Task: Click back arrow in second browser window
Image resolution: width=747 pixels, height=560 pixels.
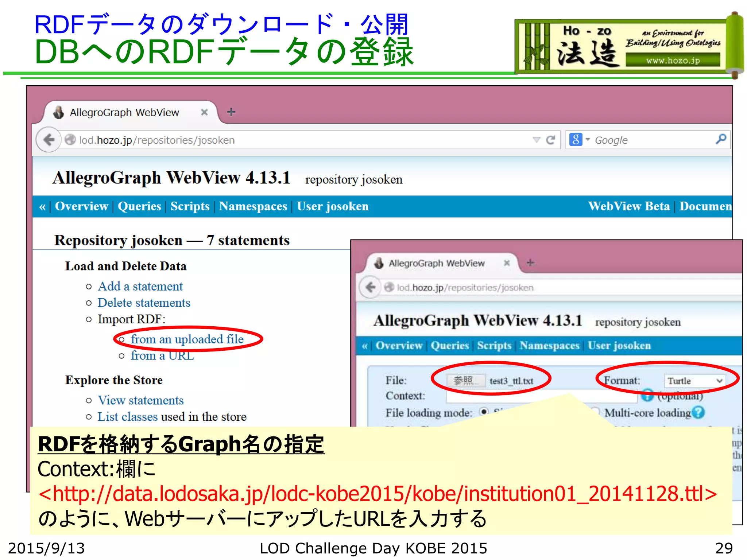Action: [370, 287]
